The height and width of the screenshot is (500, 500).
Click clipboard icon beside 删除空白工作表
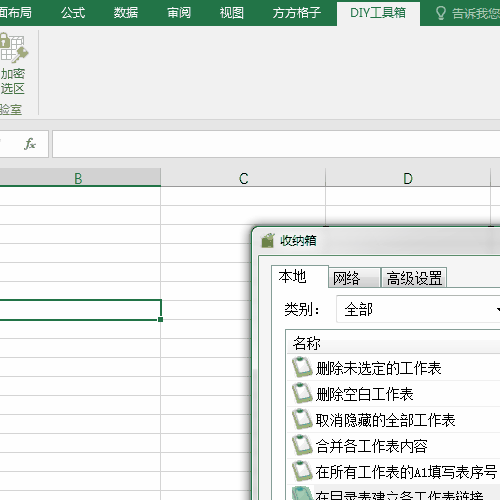tap(302, 393)
